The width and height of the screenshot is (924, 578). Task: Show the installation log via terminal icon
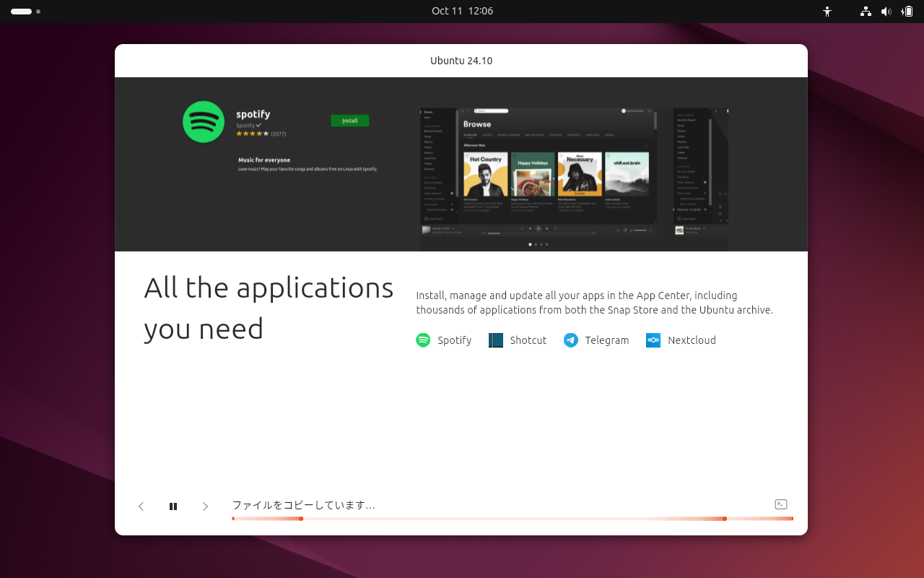click(x=780, y=504)
